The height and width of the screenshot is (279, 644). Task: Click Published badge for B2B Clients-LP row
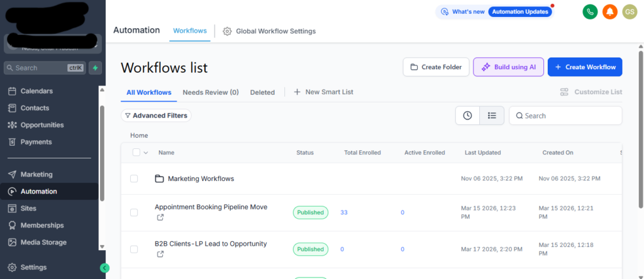pos(311,249)
